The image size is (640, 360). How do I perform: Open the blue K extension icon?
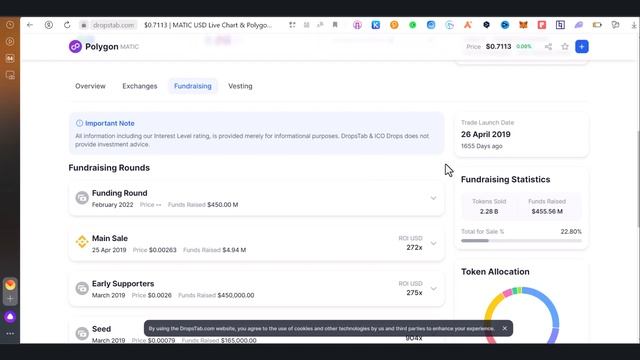[376, 25]
